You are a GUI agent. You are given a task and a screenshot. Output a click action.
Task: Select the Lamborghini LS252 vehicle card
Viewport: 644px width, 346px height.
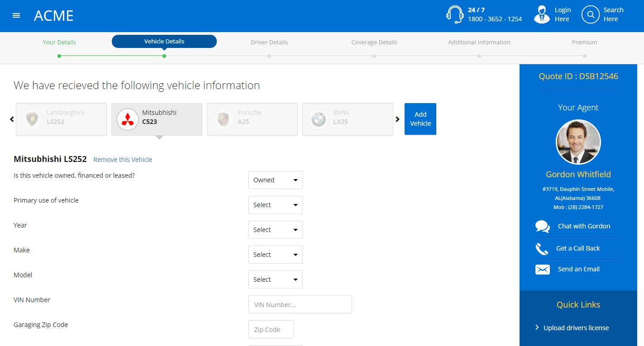tap(61, 119)
